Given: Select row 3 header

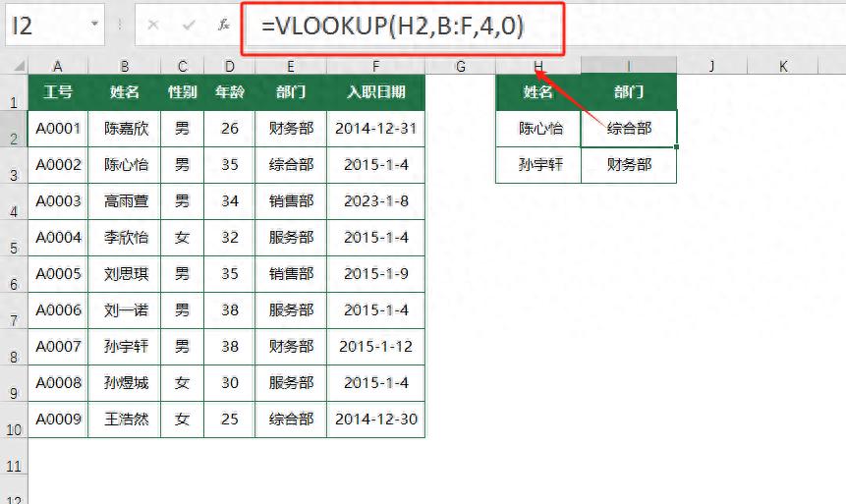Looking at the screenshot, I should coord(14,165).
